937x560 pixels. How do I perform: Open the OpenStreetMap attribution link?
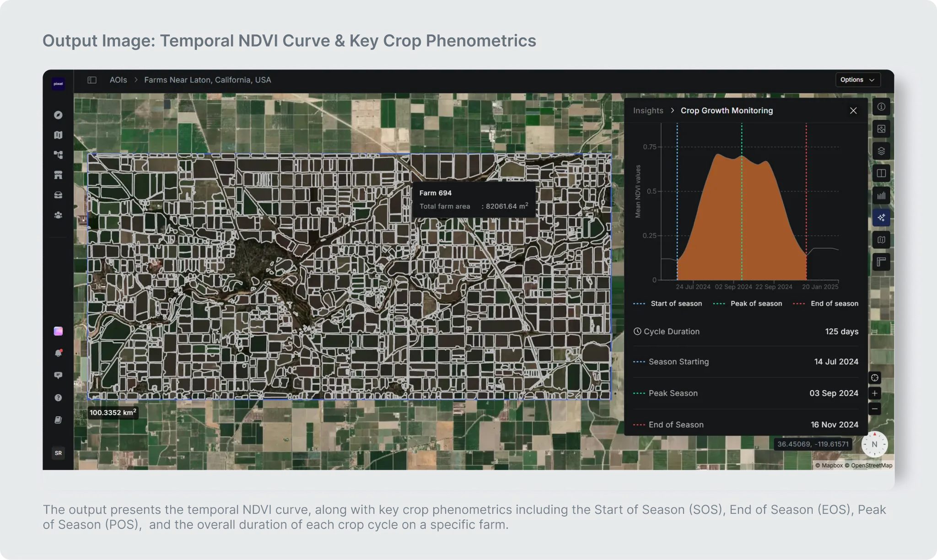click(x=868, y=466)
